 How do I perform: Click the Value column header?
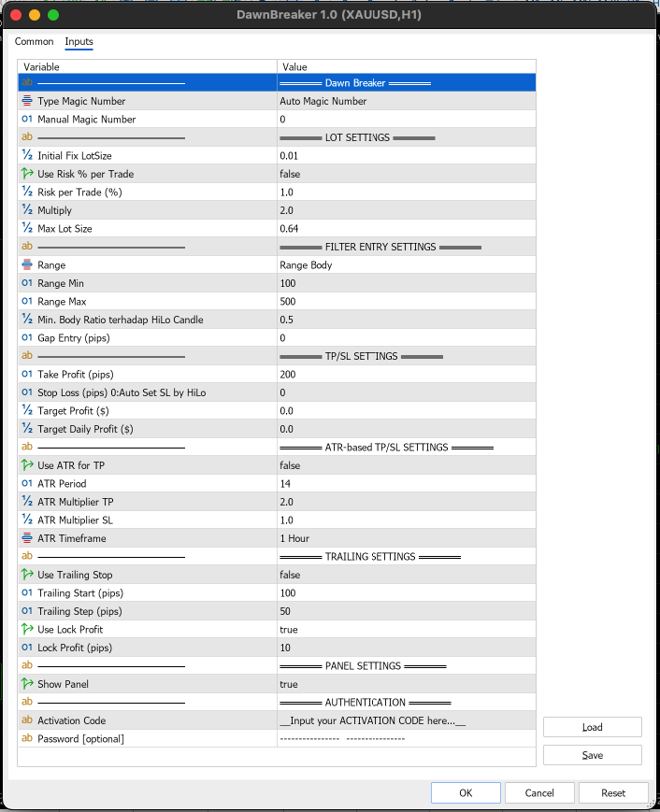coord(406,66)
